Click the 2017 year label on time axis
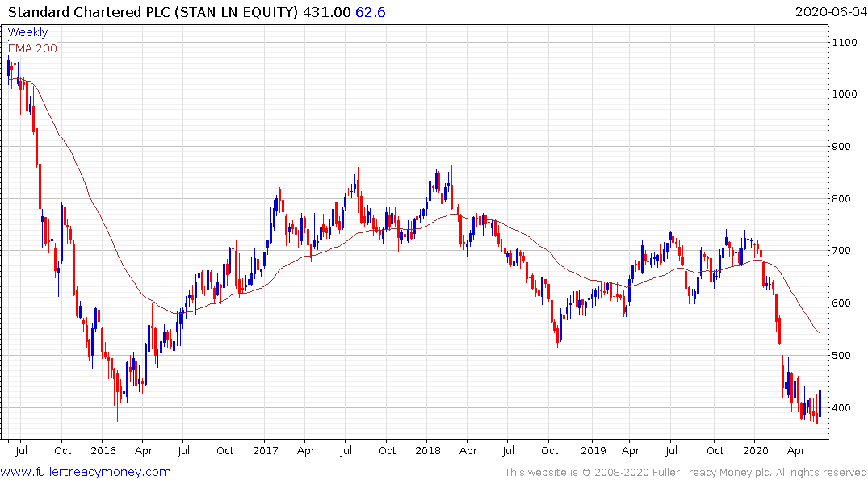 (265, 451)
